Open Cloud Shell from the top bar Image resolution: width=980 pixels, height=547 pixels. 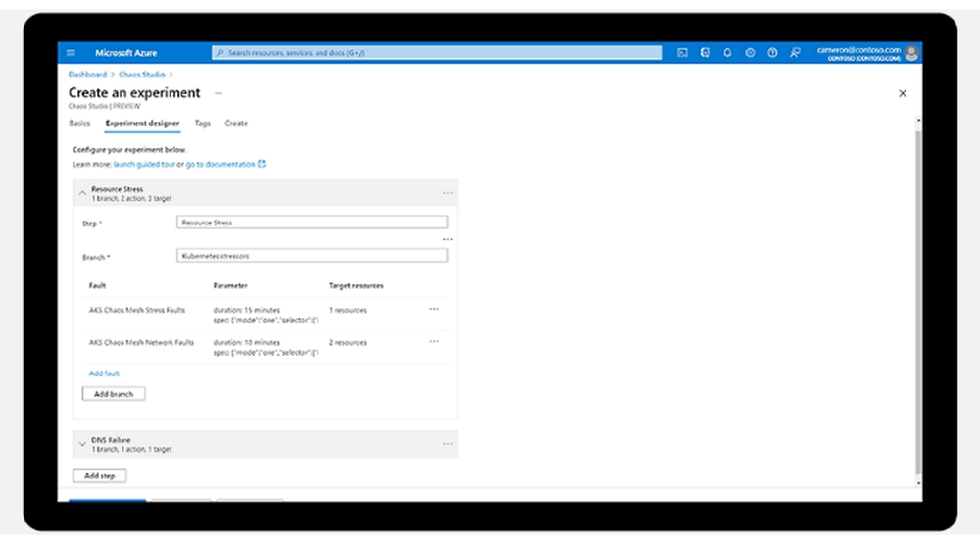tap(682, 53)
